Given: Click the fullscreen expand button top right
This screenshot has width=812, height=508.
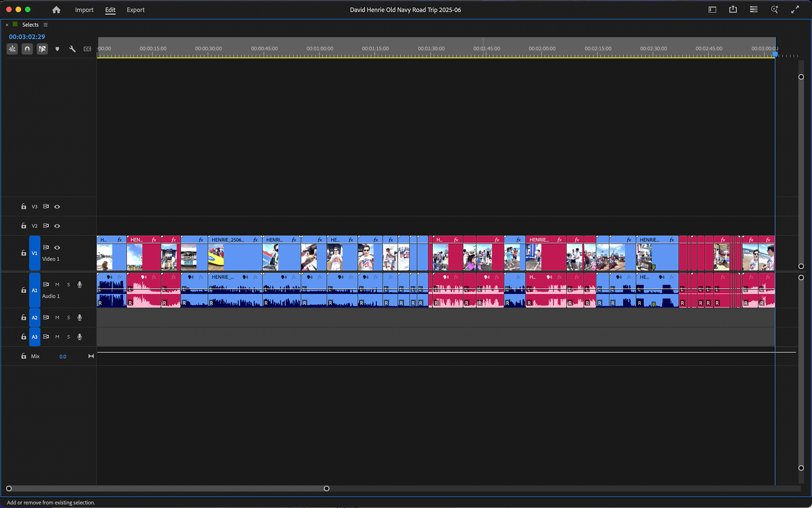Looking at the screenshot, I should point(796,9).
